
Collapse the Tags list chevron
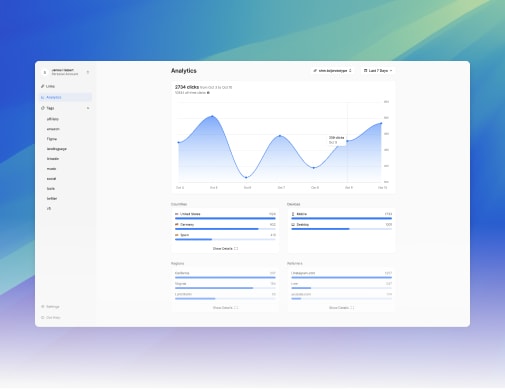[x=88, y=108]
